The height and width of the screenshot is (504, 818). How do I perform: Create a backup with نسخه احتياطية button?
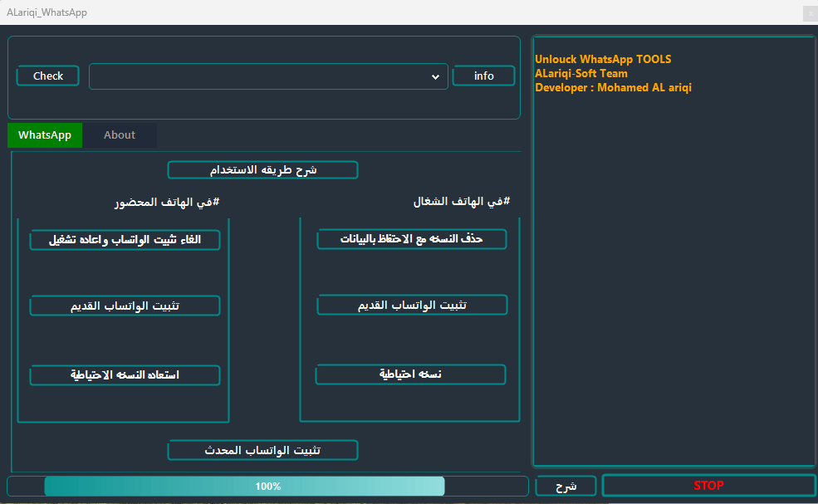[410, 374]
